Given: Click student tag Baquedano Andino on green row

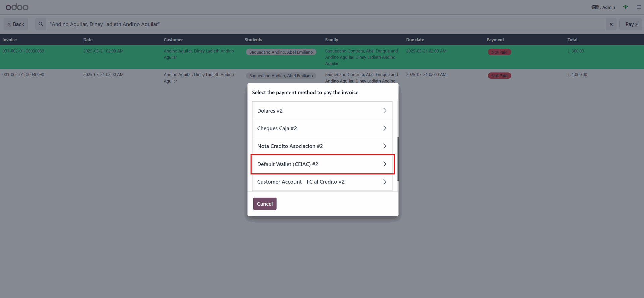Looking at the screenshot, I should 281,52.
